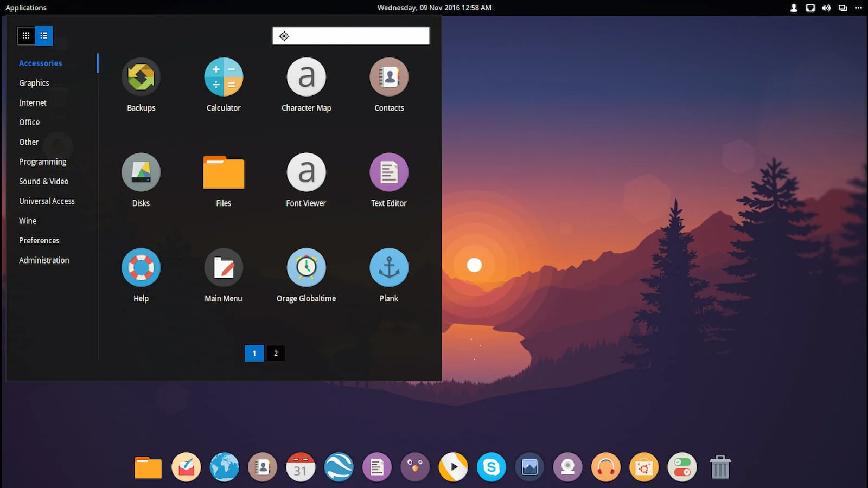Screen dimensions: 868x488
Task: Go to page 2 of applications
Action: [x=276, y=353]
